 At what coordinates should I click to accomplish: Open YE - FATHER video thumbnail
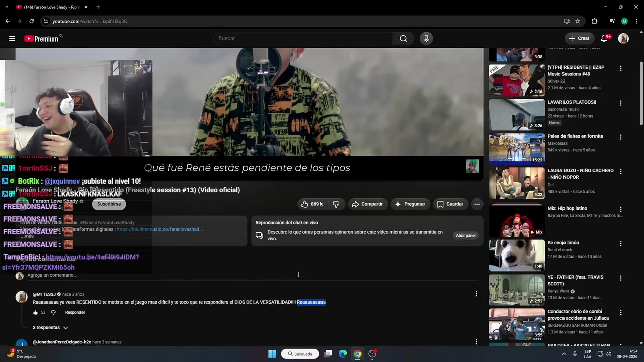click(517, 290)
